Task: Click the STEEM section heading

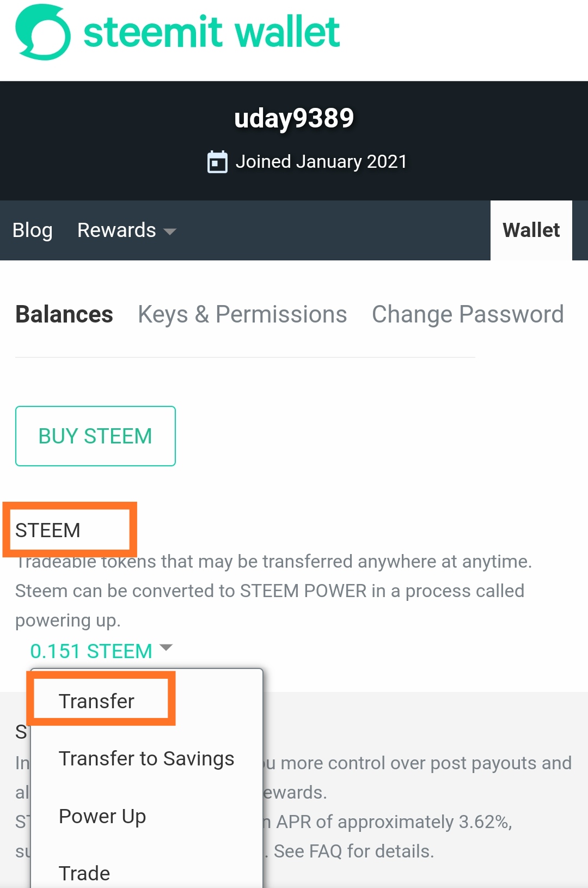Action: click(x=48, y=530)
